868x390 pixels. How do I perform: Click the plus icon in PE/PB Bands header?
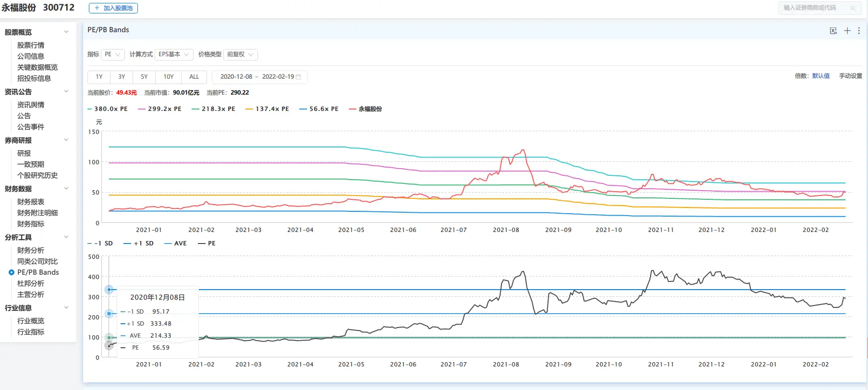pyautogui.click(x=847, y=31)
